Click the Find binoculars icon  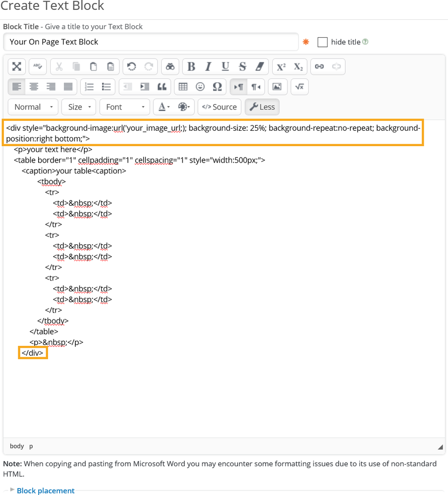(x=170, y=66)
